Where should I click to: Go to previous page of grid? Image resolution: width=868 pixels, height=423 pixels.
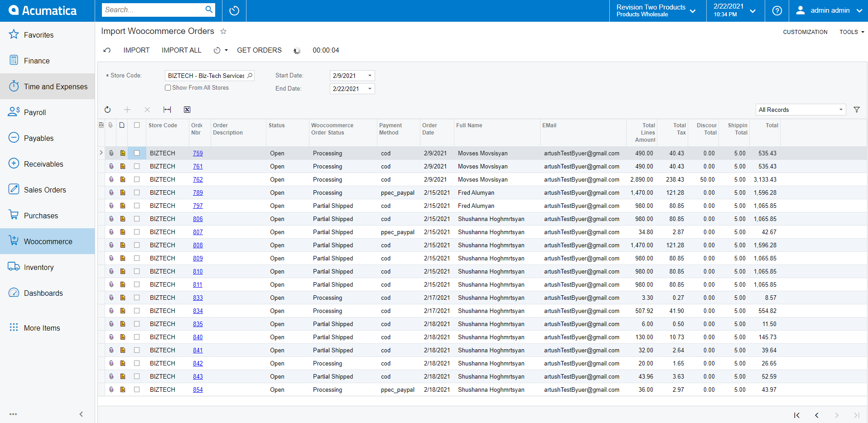pos(817,415)
